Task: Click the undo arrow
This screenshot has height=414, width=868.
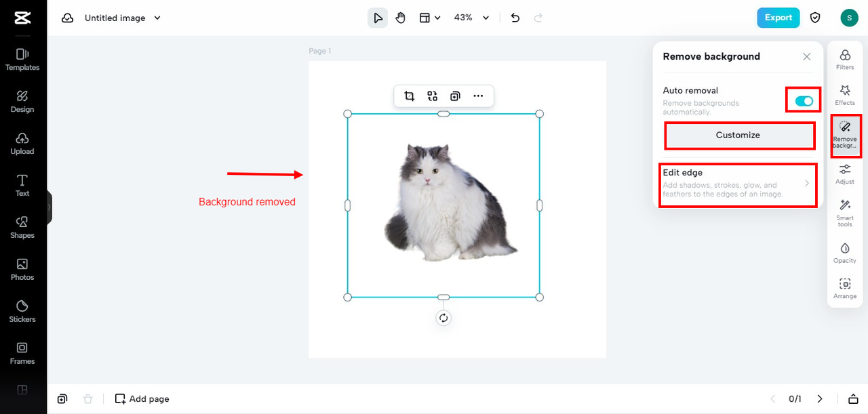Action: [515, 18]
